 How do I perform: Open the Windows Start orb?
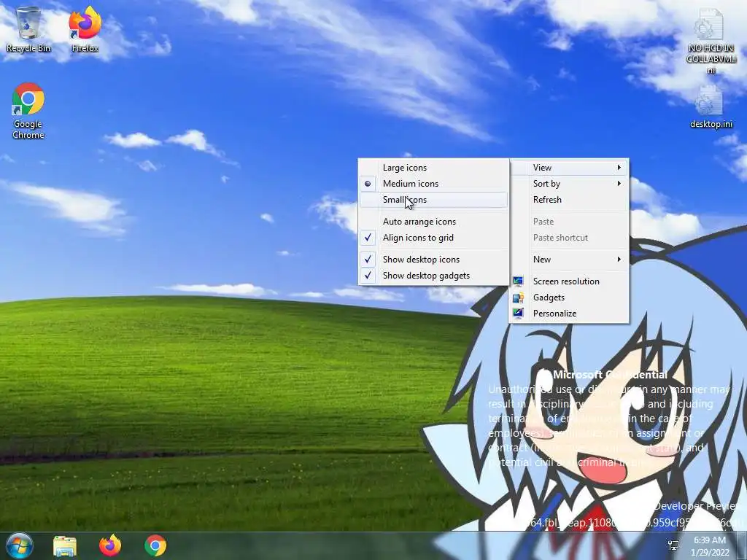click(20, 545)
